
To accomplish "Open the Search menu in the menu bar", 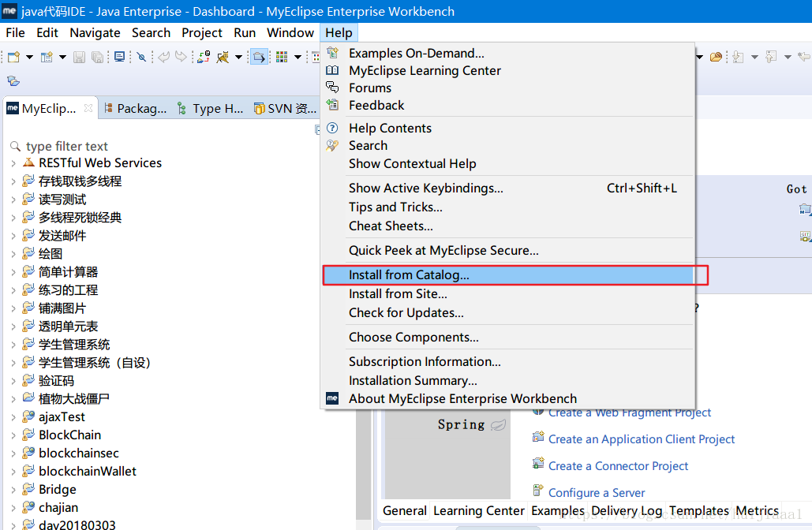I will (x=151, y=32).
